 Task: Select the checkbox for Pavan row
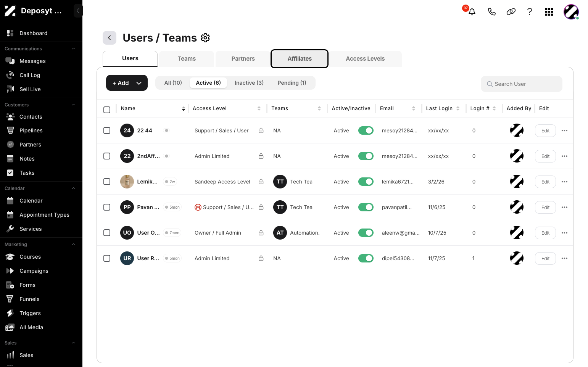point(107,207)
